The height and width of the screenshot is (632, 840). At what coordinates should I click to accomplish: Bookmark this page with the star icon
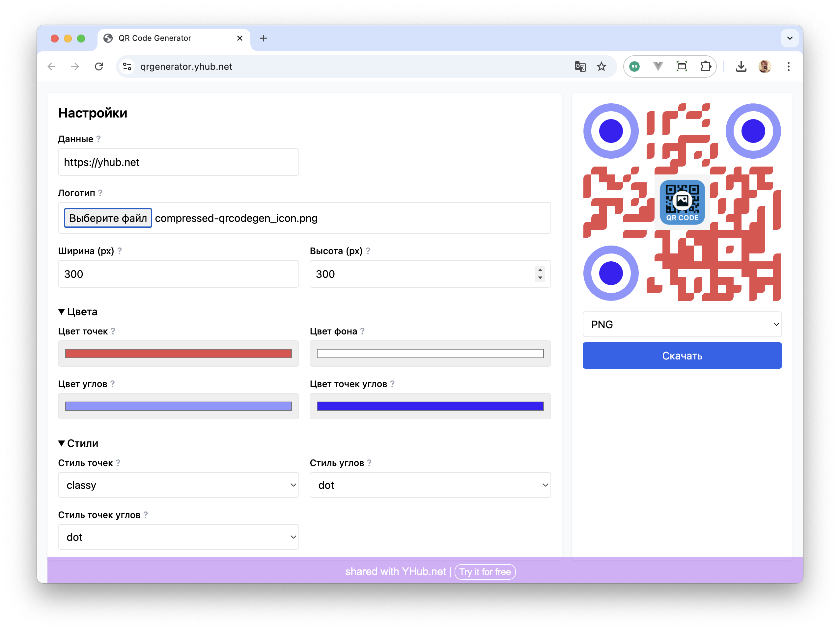(602, 67)
